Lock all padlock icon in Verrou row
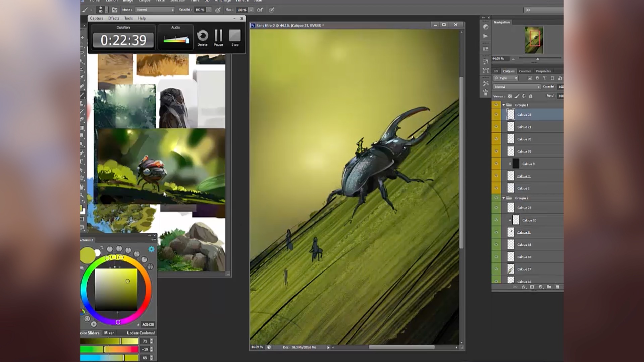Screen dimensions: 644x362 coord(531,96)
